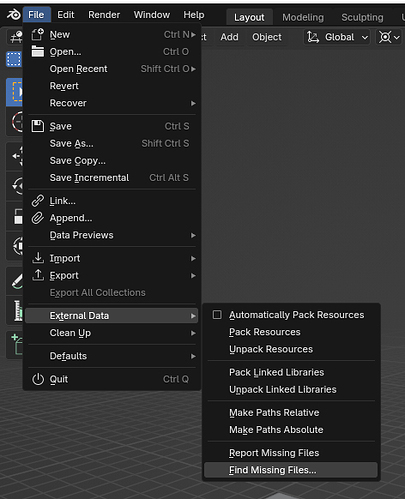Viewport: 405px width, 499px height.
Task: Choose Quit from File menu
Action: click(112, 379)
